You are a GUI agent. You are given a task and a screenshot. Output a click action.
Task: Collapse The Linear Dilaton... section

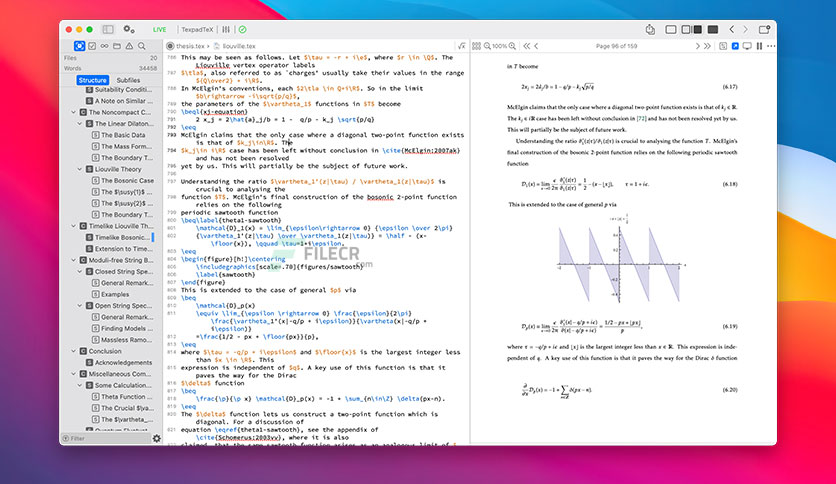(x=80, y=124)
